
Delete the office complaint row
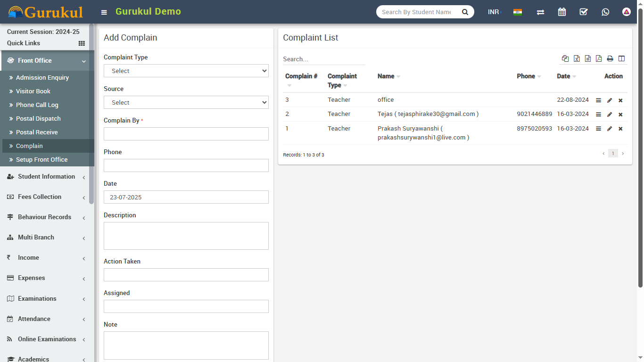click(620, 100)
